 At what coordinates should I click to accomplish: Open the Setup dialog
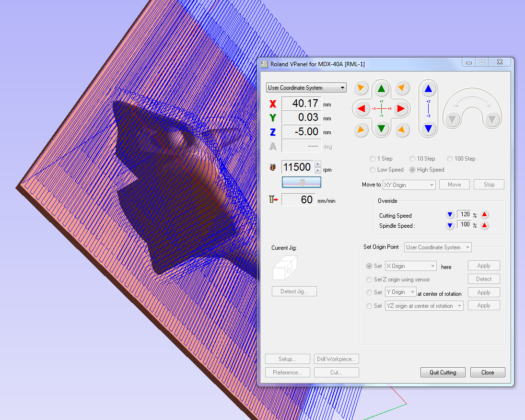(288, 359)
